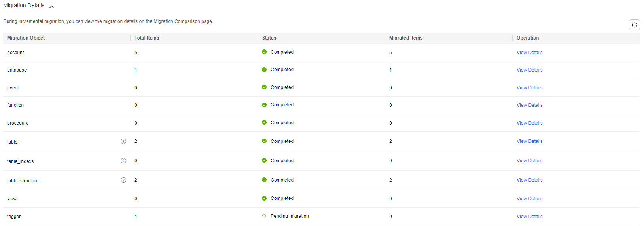Click the Status column header

click(x=269, y=38)
